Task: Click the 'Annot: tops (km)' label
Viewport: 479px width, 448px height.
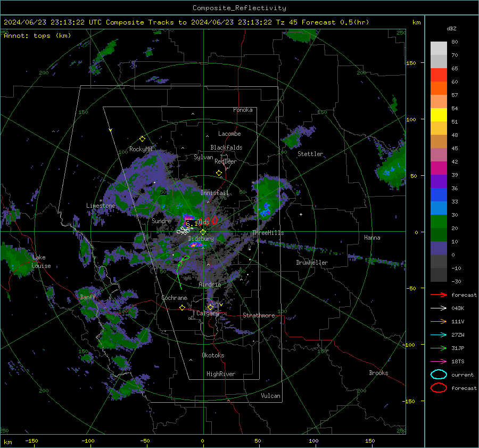Action: (37, 36)
